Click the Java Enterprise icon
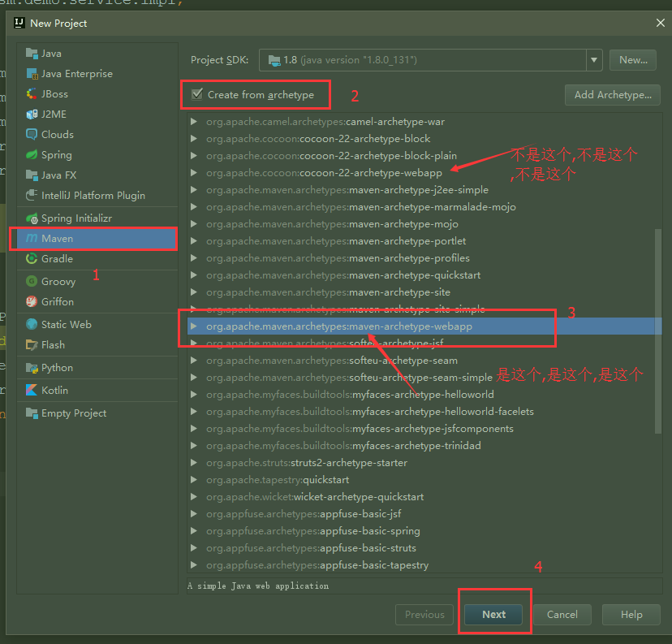Image resolution: width=672 pixels, height=644 pixels. (x=32, y=74)
